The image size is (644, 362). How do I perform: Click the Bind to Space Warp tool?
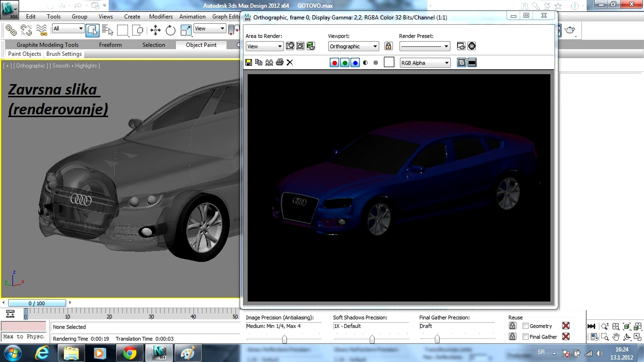[x=42, y=30]
